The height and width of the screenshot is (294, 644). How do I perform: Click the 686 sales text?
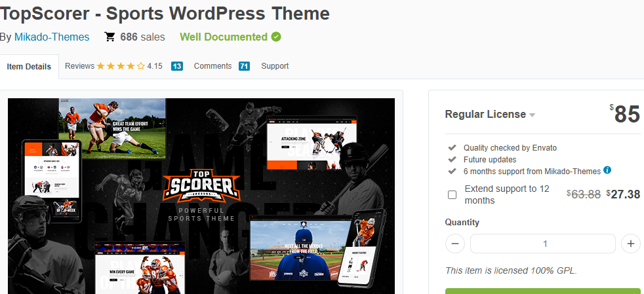[x=142, y=37]
